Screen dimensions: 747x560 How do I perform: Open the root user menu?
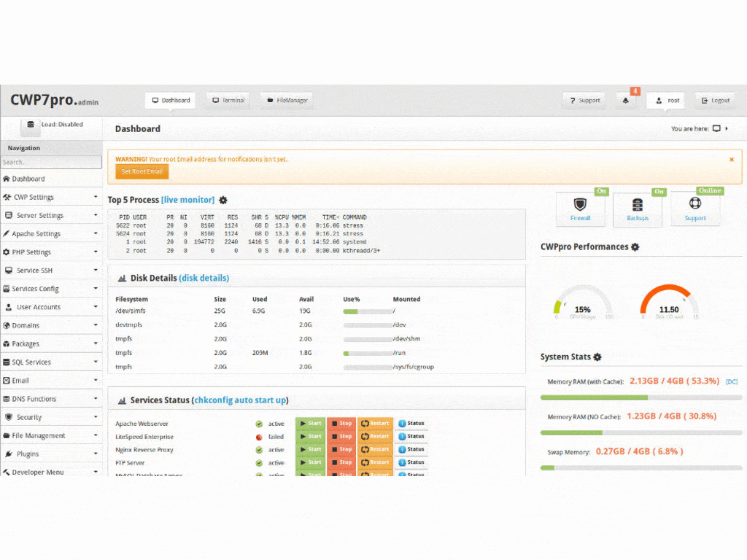click(665, 101)
